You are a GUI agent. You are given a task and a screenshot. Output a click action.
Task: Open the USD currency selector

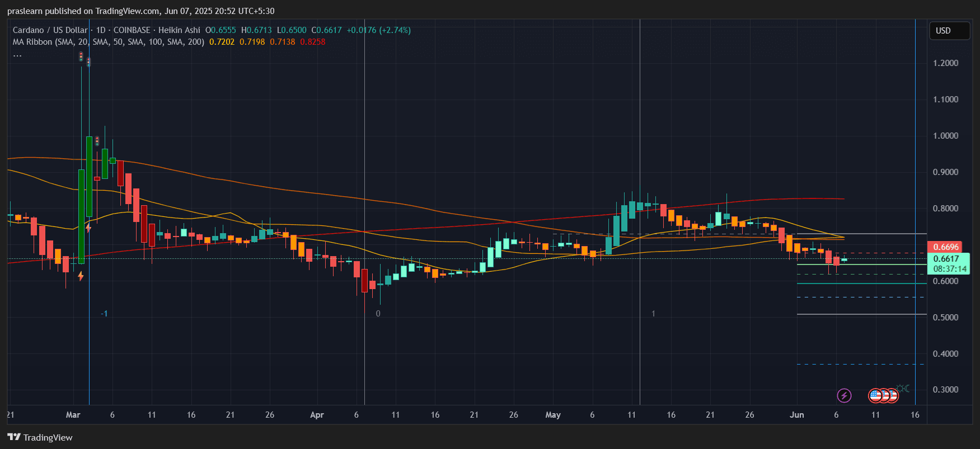[x=949, y=31]
